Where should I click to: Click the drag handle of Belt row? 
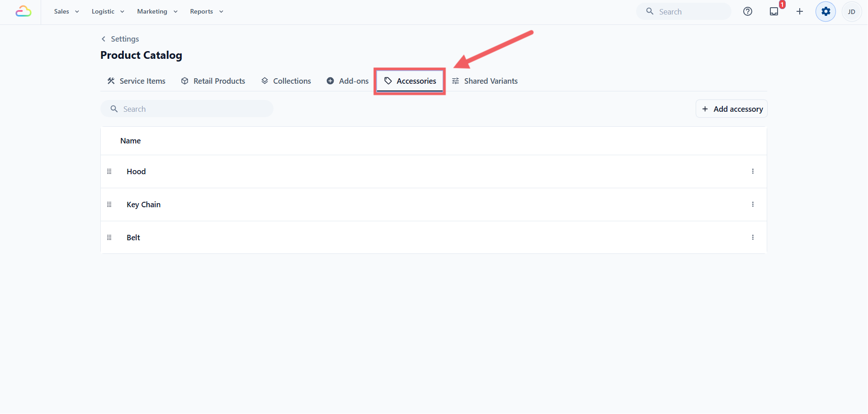pos(109,238)
